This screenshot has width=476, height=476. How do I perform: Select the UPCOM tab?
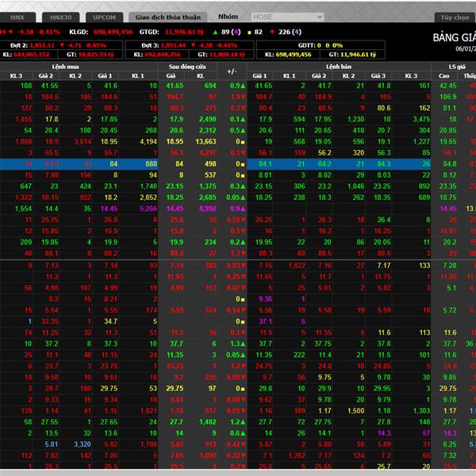(105, 17)
